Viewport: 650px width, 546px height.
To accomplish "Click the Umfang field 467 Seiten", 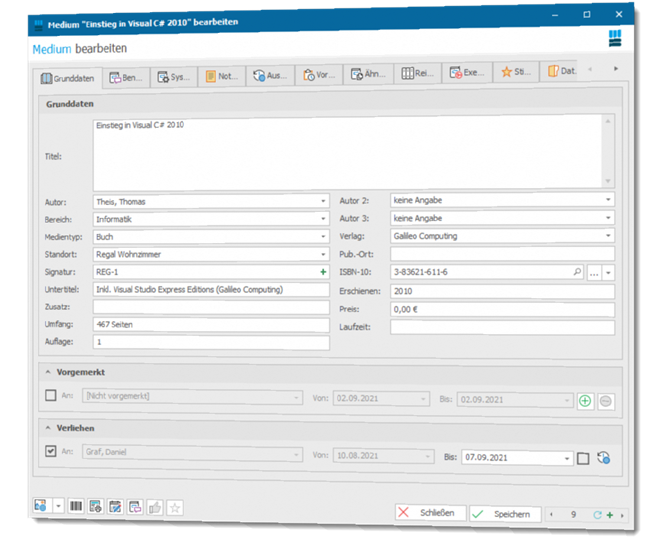I will [211, 325].
